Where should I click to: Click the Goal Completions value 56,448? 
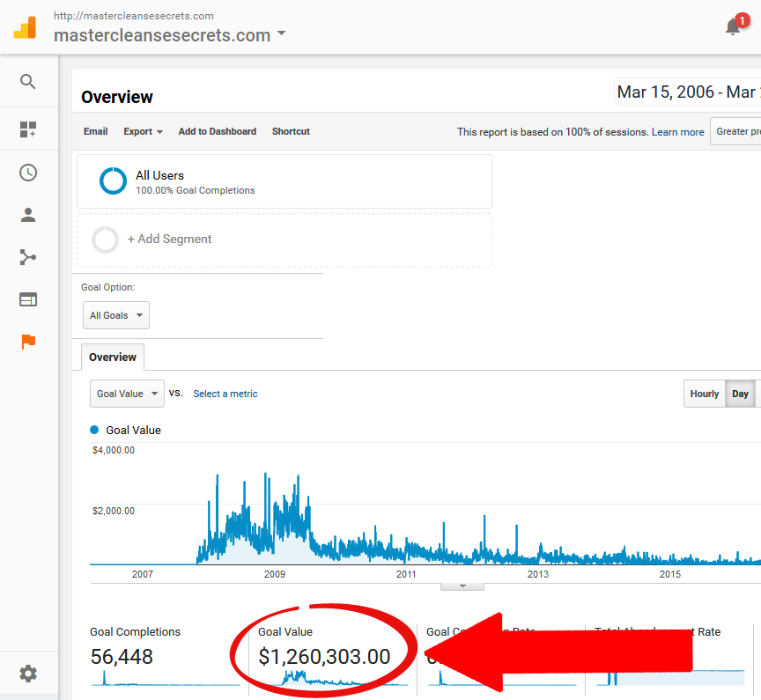pyautogui.click(x=122, y=657)
